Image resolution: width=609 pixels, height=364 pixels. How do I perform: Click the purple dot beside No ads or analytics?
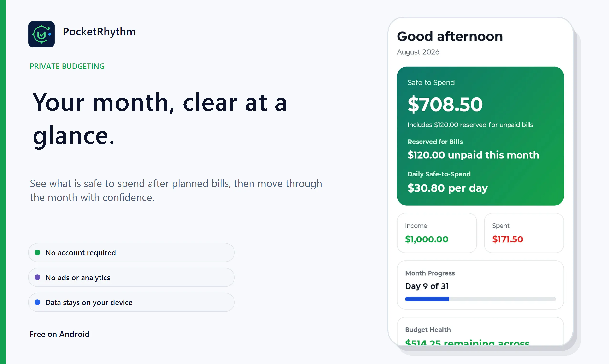tap(37, 277)
